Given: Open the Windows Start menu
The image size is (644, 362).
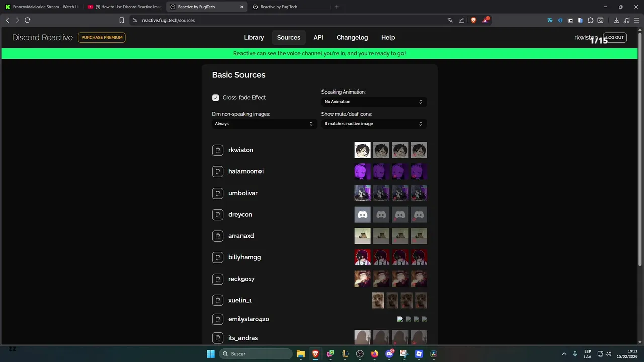Looking at the screenshot, I should [x=210, y=354].
